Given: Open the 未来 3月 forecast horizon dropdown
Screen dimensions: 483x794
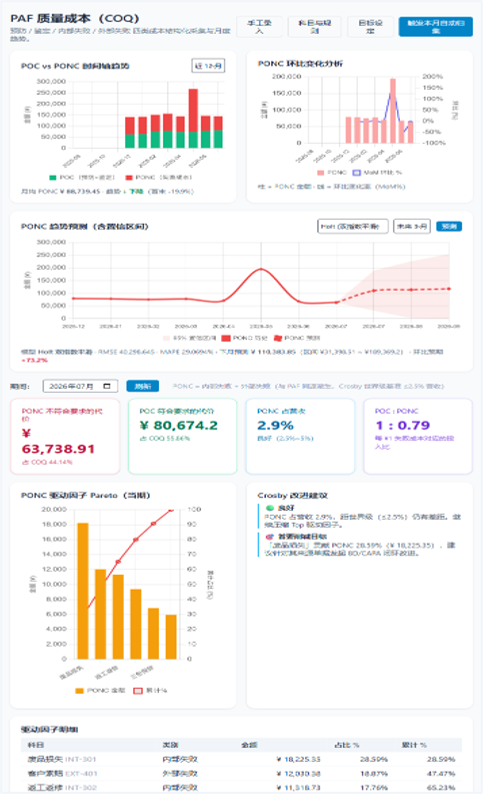Looking at the screenshot, I should point(412,226).
